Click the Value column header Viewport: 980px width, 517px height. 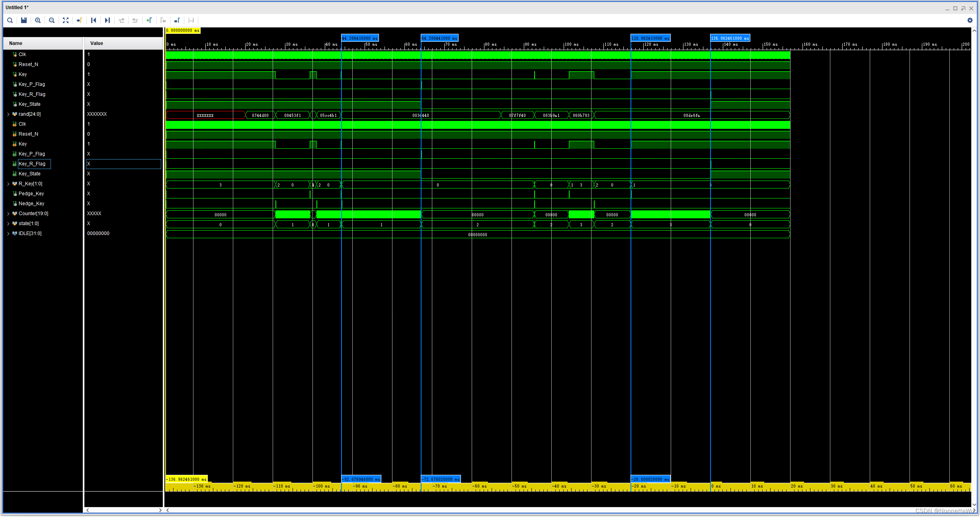(x=97, y=43)
